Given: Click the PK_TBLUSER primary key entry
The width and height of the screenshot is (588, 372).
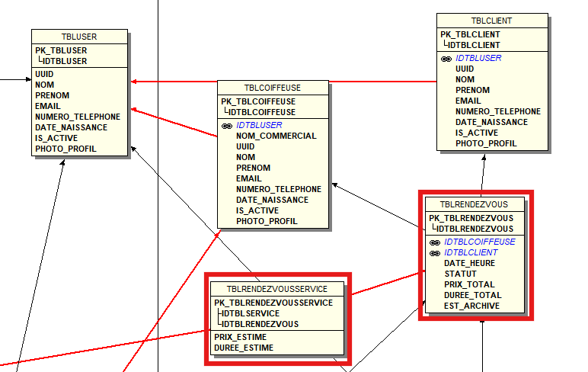Looking at the screenshot, I should (61, 50).
